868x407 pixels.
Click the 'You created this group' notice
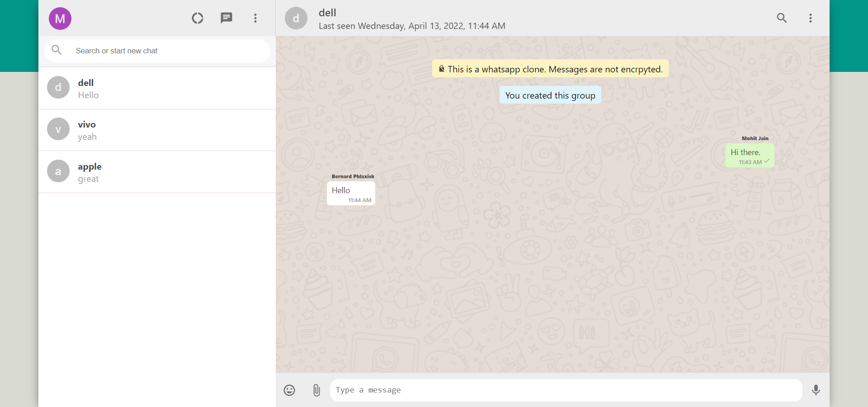pyautogui.click(x=550, y=95)
